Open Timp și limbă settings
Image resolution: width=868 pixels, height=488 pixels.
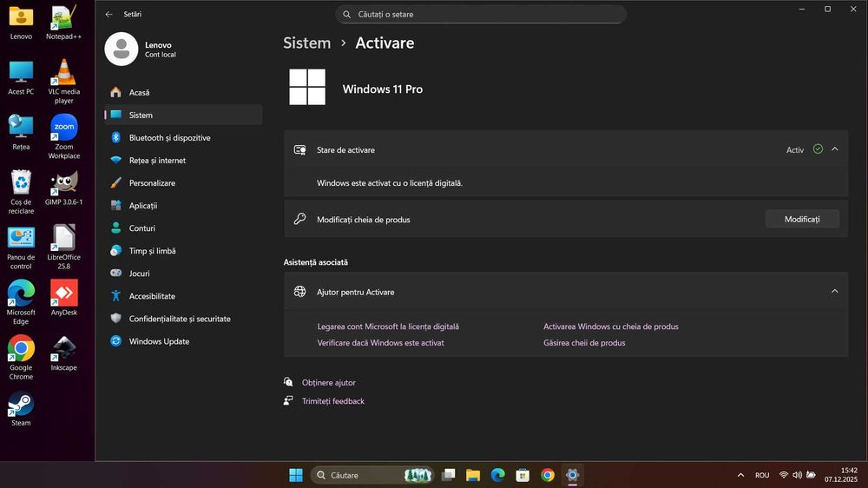click(183, 251)
